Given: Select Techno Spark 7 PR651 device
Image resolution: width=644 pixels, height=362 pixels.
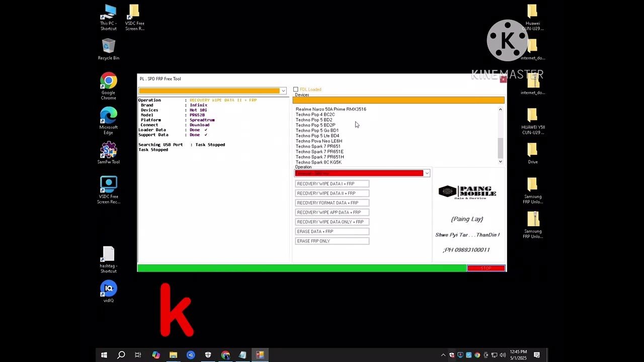Looking at the screenshot, I should (318, 146).
